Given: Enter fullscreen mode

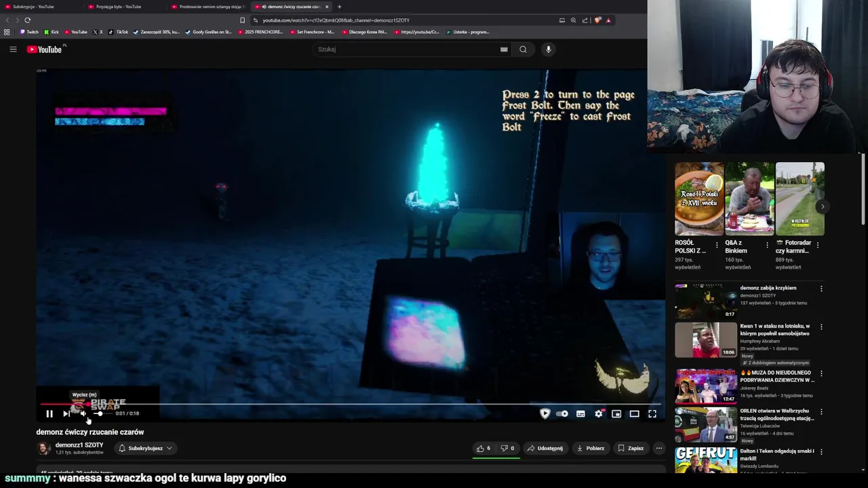Looking at the screenshot, I should pos(652,413).
